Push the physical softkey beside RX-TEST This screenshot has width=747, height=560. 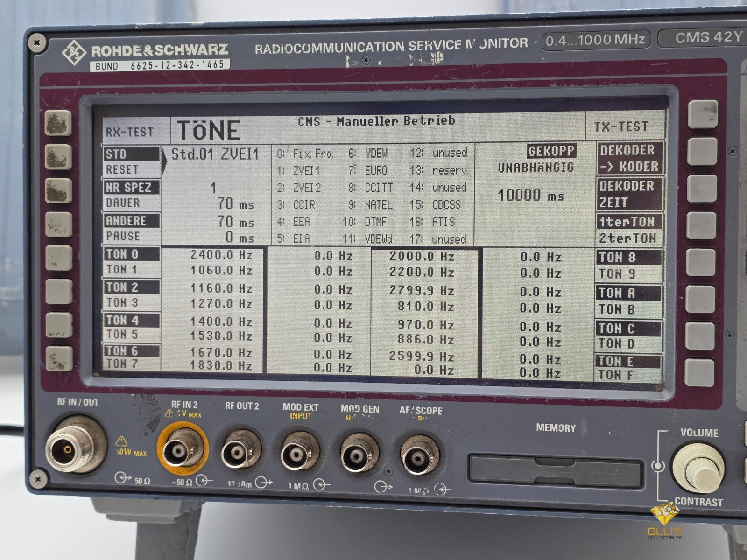[x=58, y=124]
